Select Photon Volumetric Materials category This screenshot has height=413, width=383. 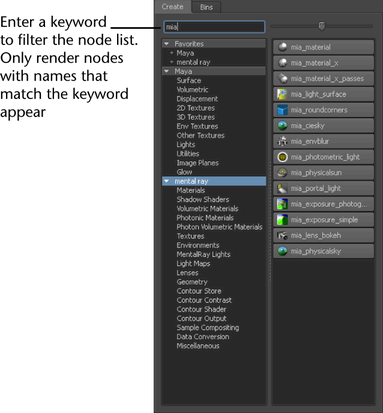pyautogui.click(x=219, y=227)
